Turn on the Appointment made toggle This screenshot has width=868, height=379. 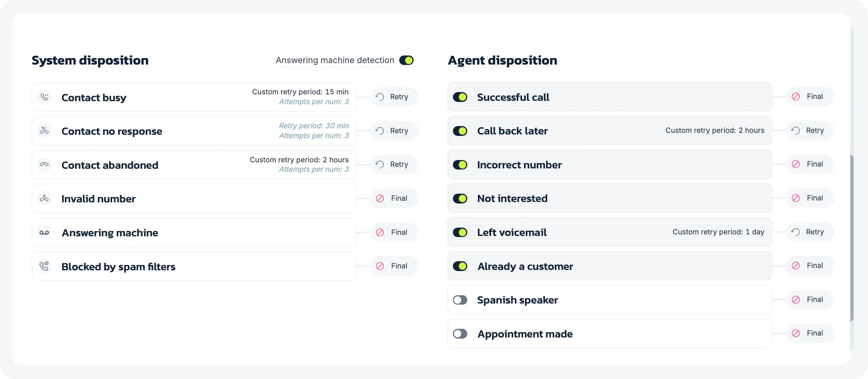point(460,334)
